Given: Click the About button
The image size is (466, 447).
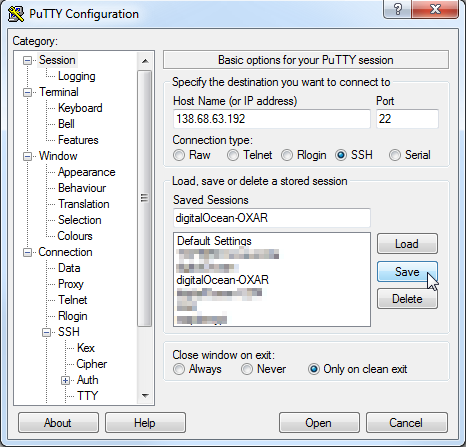Looking at the screenshot, I should click(58, 423).
